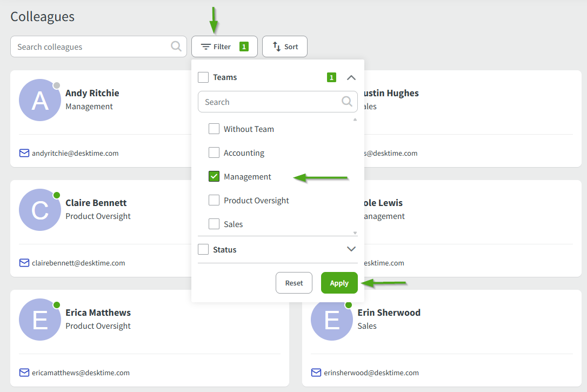Collapse the Teams filter section
The height and width of the screenshot is (392, 587).
pyautogui.click(x=351, y=77)
